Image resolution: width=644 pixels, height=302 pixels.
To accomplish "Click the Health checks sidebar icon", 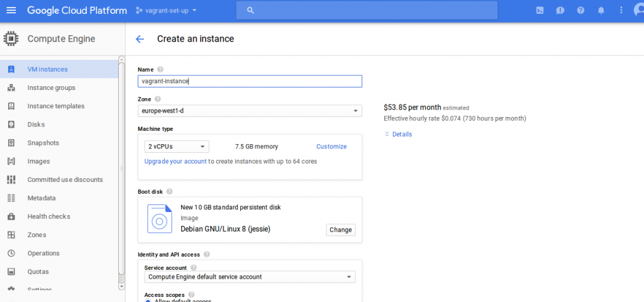I will (11, 216).
